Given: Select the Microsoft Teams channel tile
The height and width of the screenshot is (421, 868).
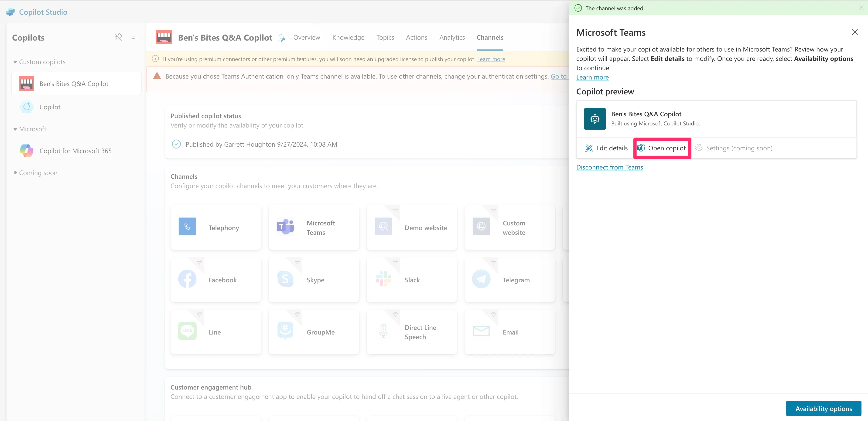Looking at the screenshot, I should (314, 228).
